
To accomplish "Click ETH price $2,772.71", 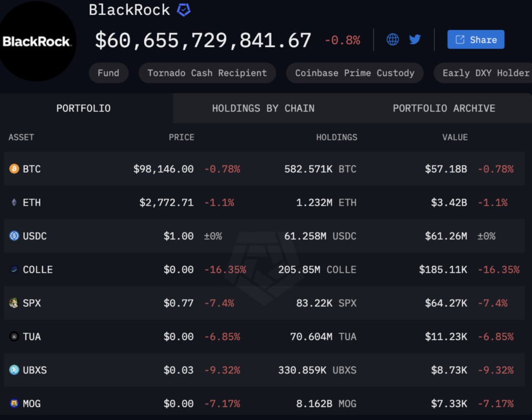I will coord(166,202).
